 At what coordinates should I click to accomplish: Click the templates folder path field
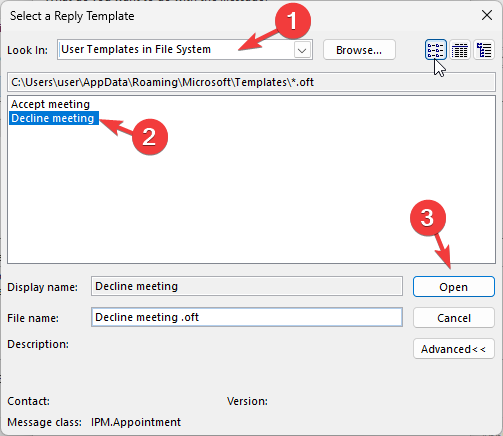coord(251,82)
